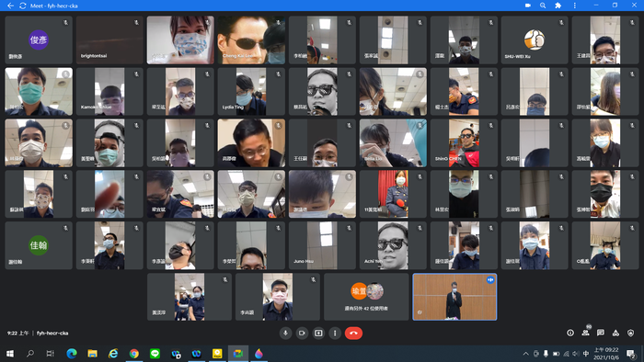The height and width of the screenshot is (362, 644).
Task: Open the yellow app icon on the taskbar
Action: click(x=217, y=354)
